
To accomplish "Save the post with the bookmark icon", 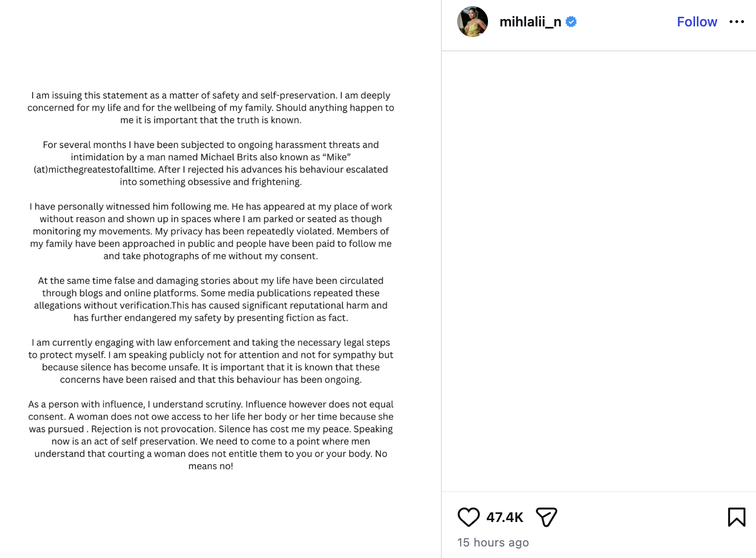I will pos(736,517).
